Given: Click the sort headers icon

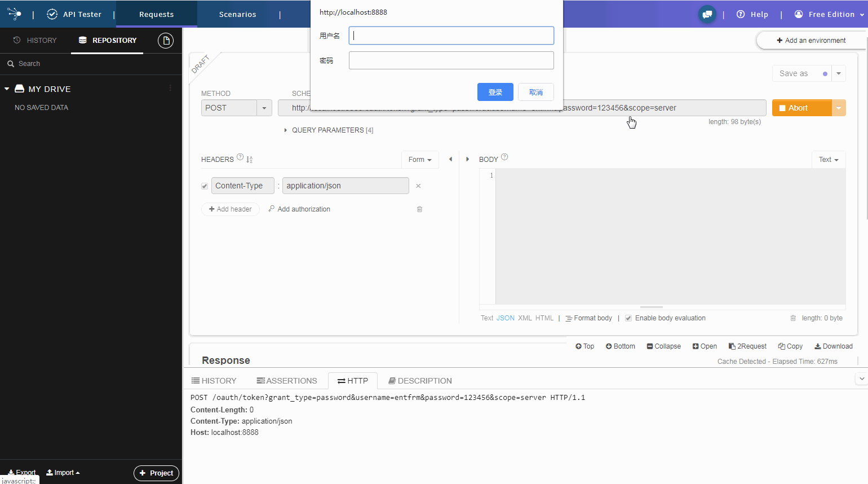Looking at the screenshot, I should 250,160.
